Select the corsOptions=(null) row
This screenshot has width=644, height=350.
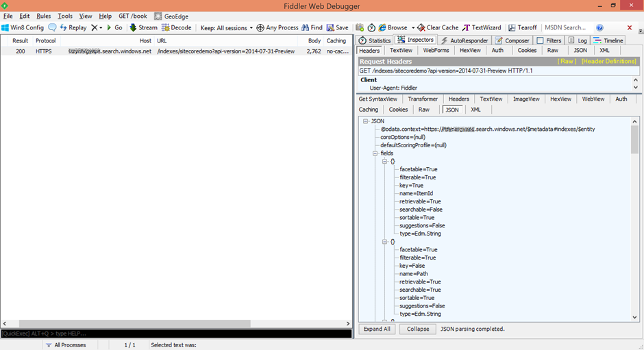403,137
